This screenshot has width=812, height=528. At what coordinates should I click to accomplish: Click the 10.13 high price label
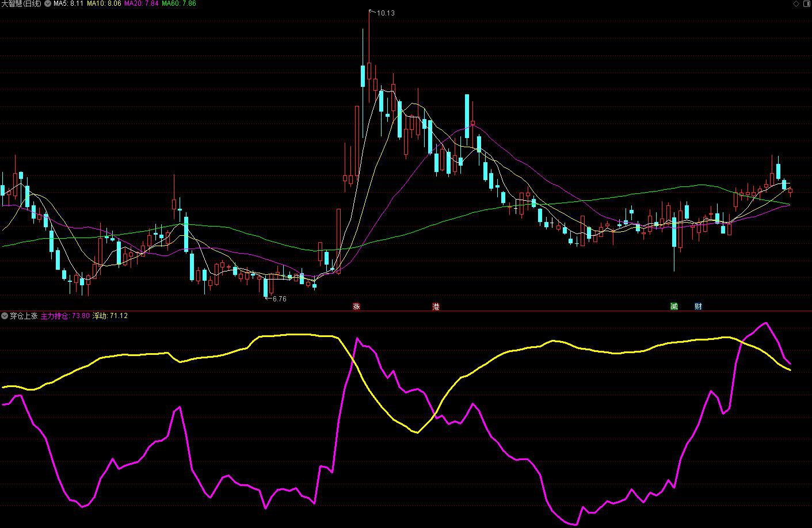386,13
